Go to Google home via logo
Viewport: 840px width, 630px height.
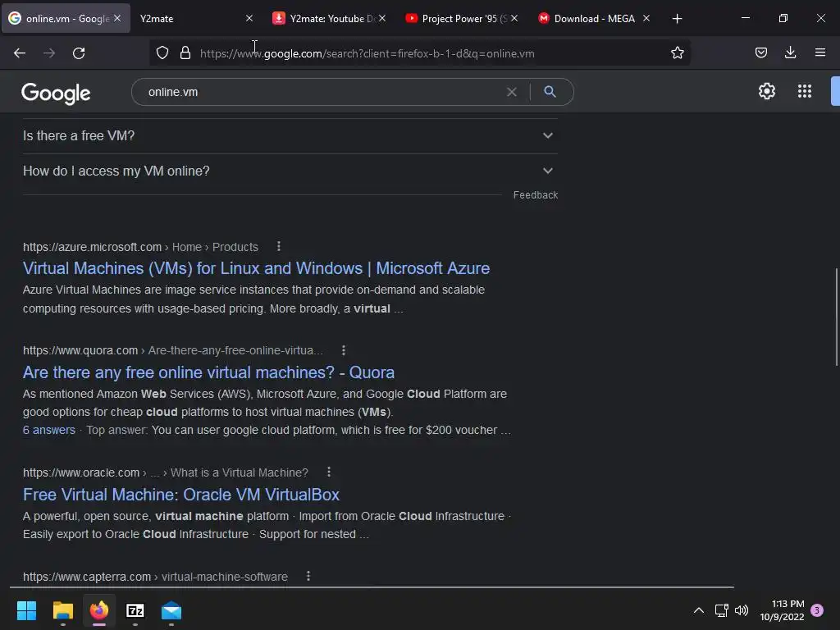[x=56, y=94]
